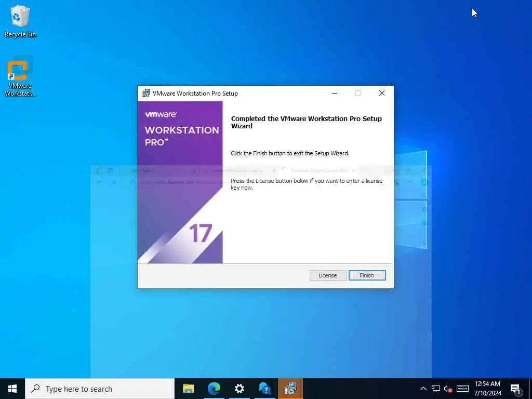The width and height of the screenshot is (532, 399).
Task: Click the Finish button in setup wizard
Action: coord(367,275)
